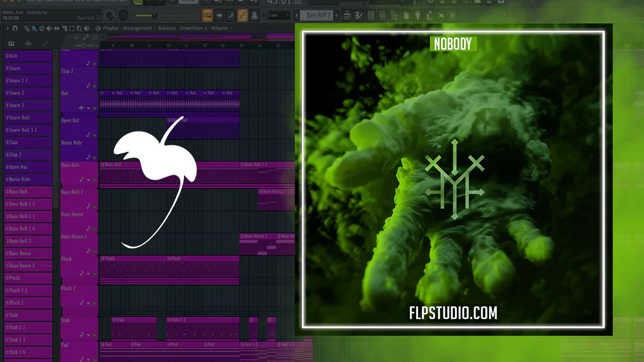Open the Browser folder-tree icon
Image resolution: width=644 pixels, height=362 pixels.
click(393, 15)
